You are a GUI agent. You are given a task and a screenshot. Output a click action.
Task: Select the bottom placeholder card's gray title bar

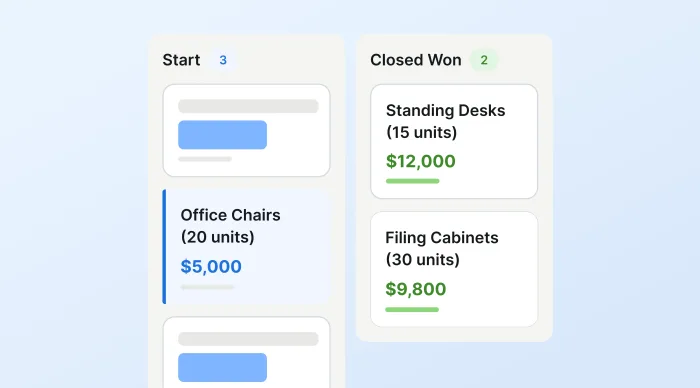[248, 339]
